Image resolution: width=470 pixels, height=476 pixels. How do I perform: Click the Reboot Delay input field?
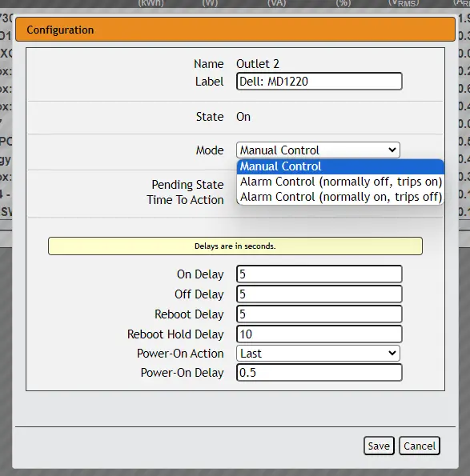pyautogui.click(x=319, y=314)
